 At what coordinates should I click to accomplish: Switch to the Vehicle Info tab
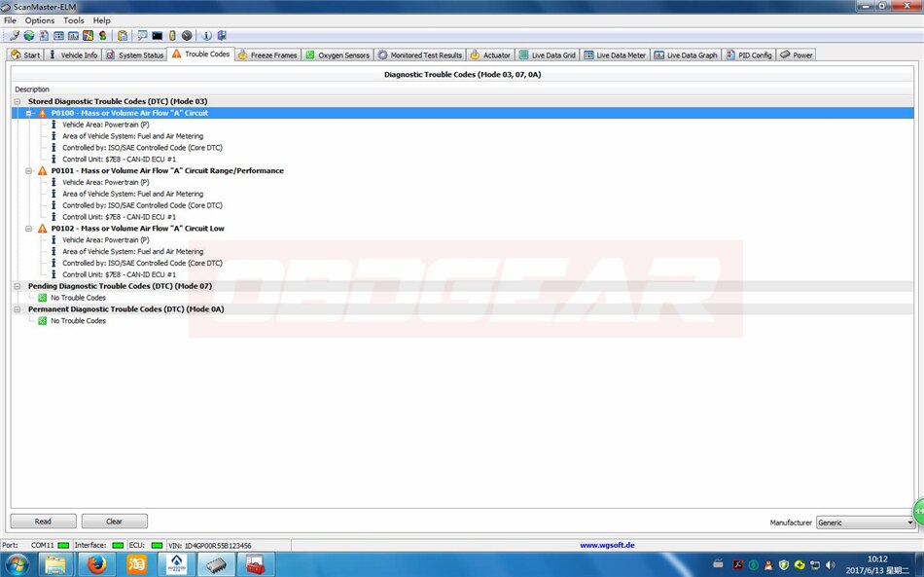click(x=73, y=54)
